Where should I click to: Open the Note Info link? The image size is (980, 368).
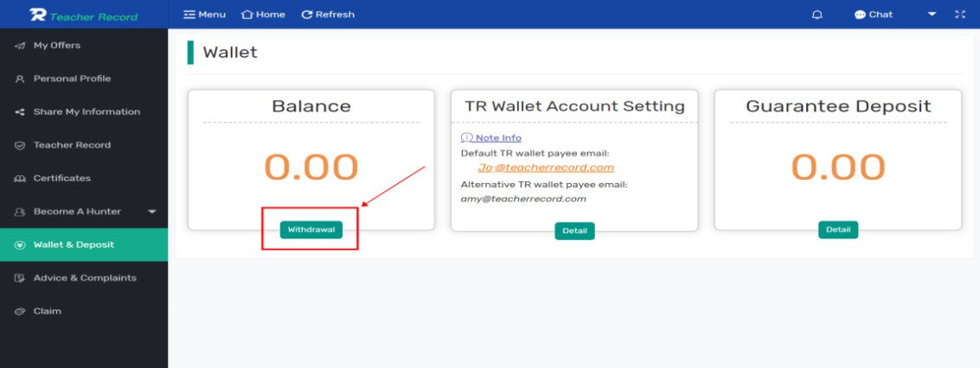coord(491,138)
